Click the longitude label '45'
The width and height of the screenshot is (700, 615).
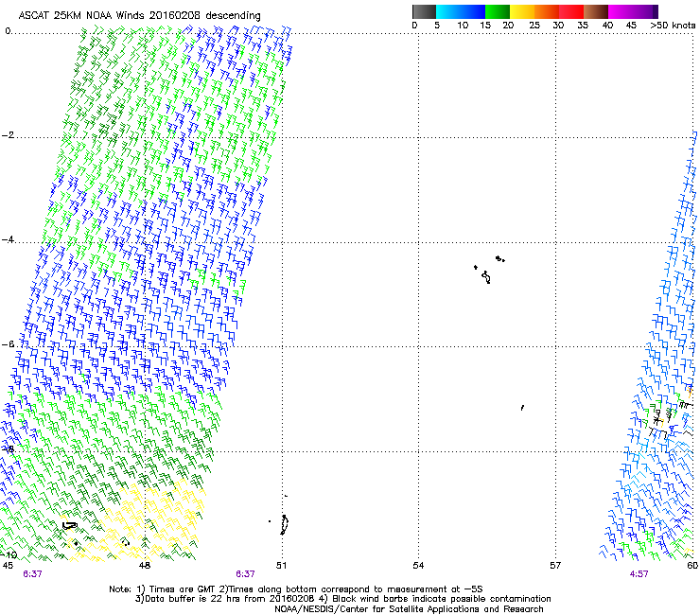8,566
